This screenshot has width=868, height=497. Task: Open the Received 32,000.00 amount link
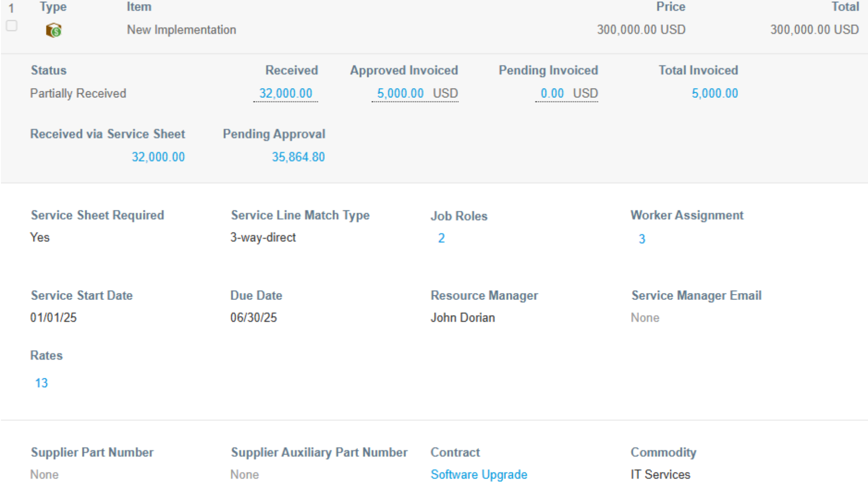click(x=286, y=93)
